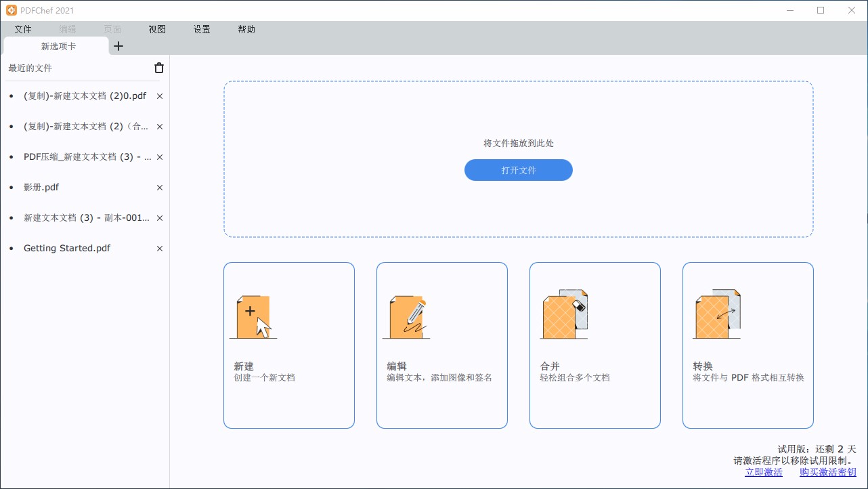Open a new tab with the plus icon
This screenshot has height=489, width=868.
[118, 46]
